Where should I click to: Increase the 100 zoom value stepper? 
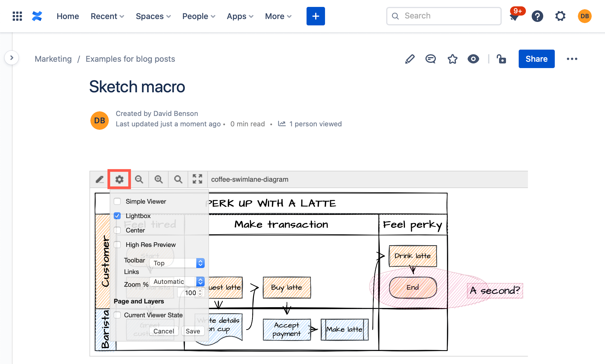200,291
